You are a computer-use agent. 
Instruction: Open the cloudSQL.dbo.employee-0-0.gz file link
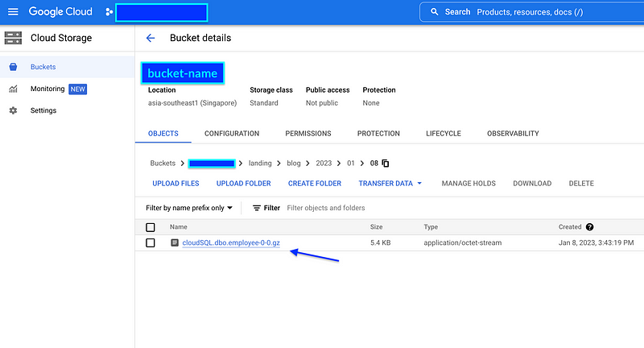coord(231,242)
